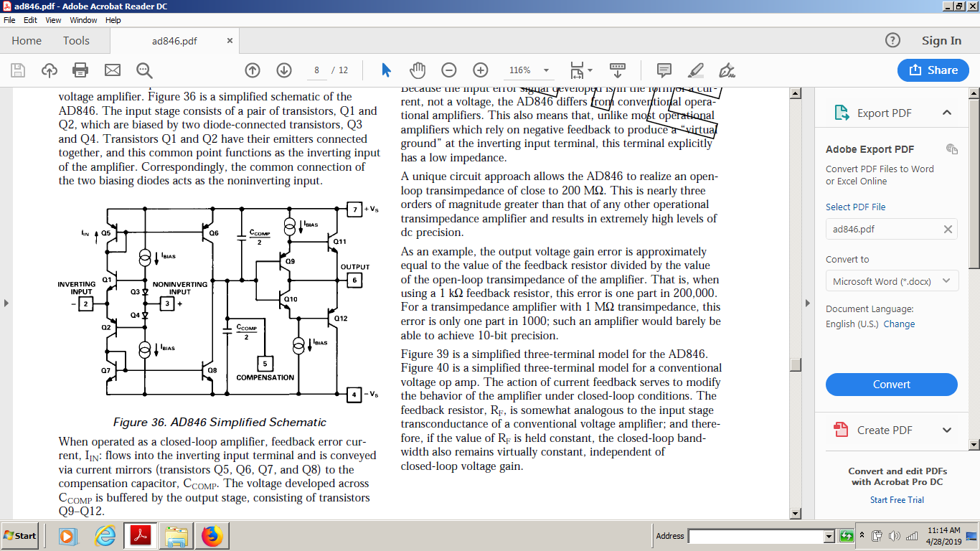The height and width of the screenshot is (551, 980).
Task: Open Internet Explorer from the taskbar
Action: point(105,536)
